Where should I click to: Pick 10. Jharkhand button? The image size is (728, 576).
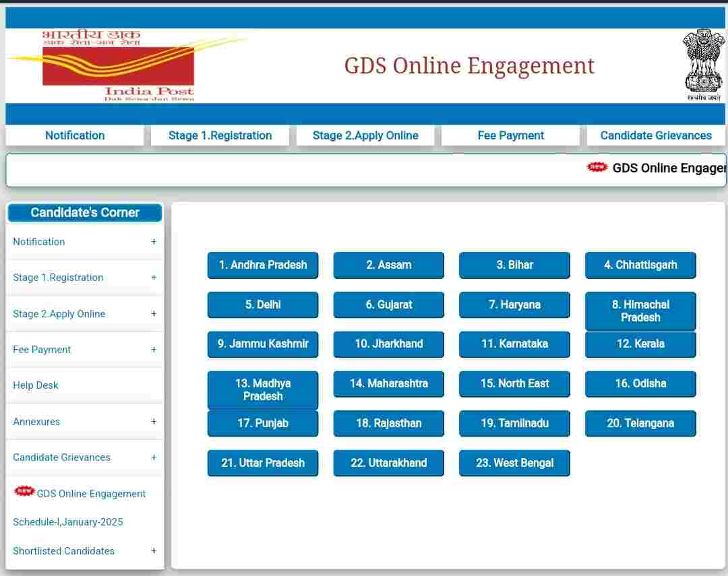point(389,344)
